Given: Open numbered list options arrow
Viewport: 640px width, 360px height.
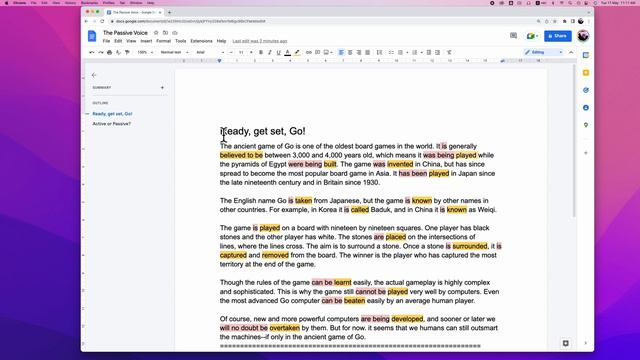Looking at the screenshot, I should click(421, 53).
